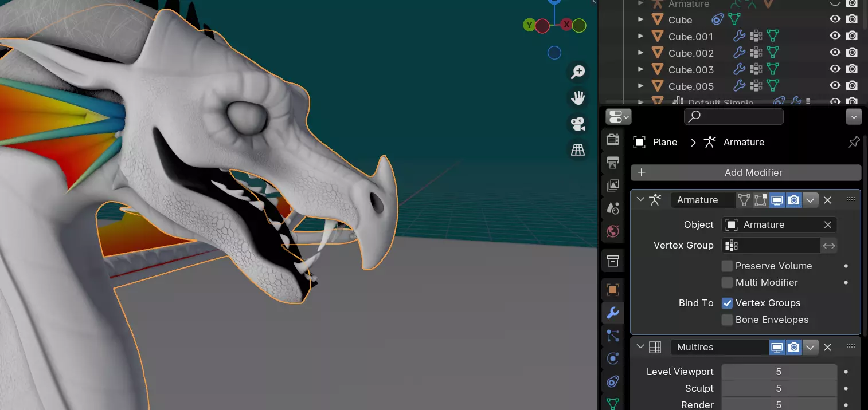Uncheck the Vertex Groups bind option
The image size is (868, 410).
click(x=727, y=303)
